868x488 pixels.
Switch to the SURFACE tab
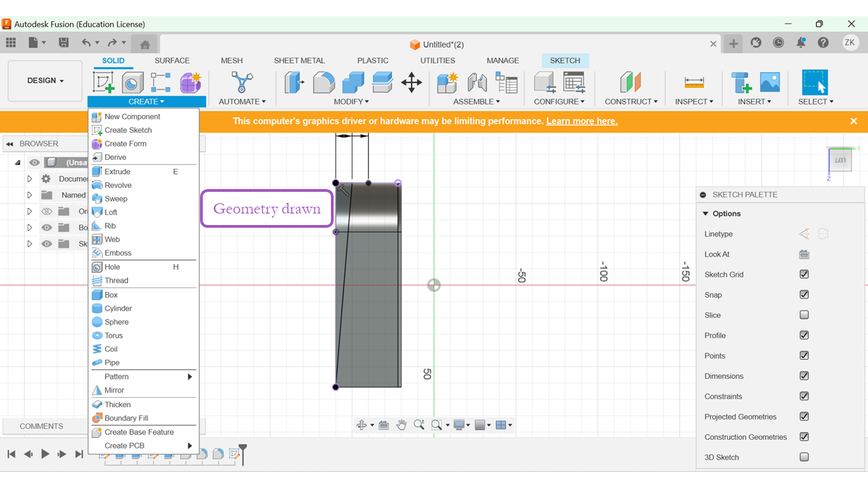click(x=172, y=60)
